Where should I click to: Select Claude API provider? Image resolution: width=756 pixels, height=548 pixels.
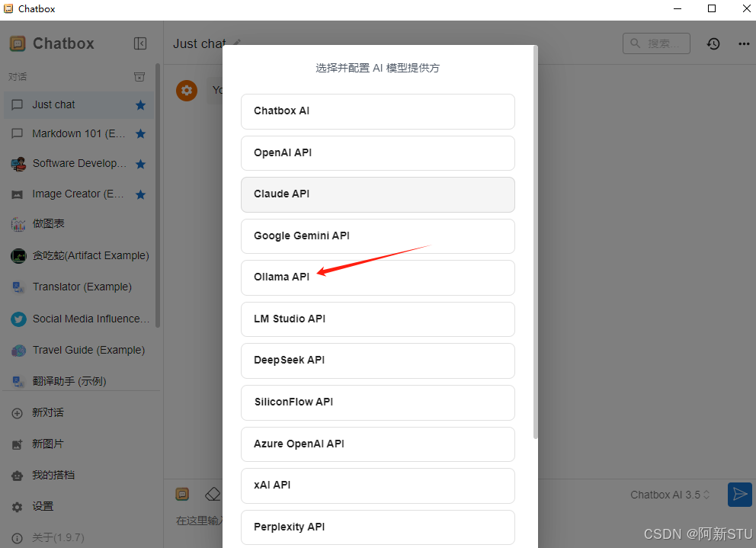click(x=378, y=194)
